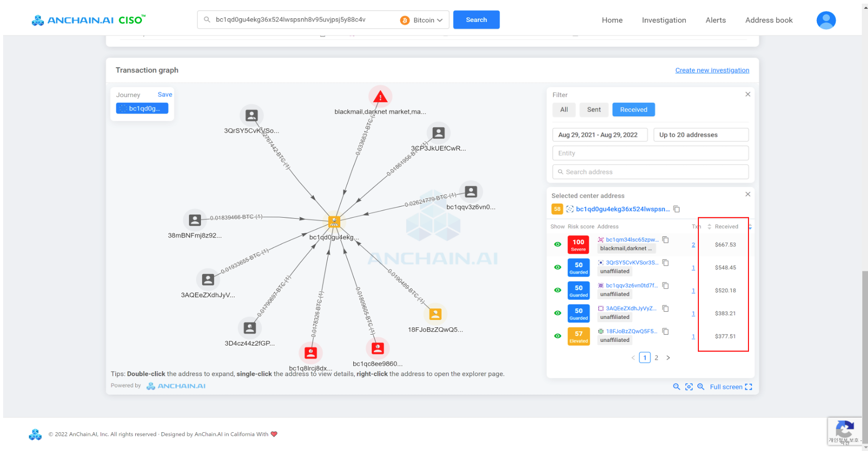The height and width of the screenshot is (451, 868).
Task: Switch the filter to All
Action: [x=564, y=110]
